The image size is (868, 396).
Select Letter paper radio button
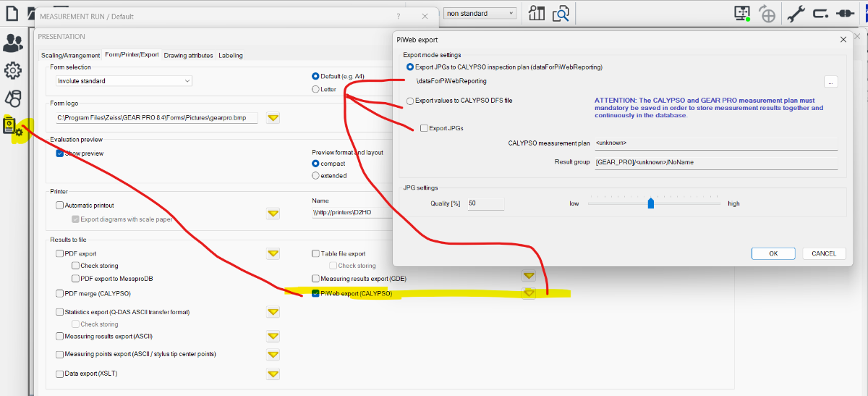[x=315, y=89]
